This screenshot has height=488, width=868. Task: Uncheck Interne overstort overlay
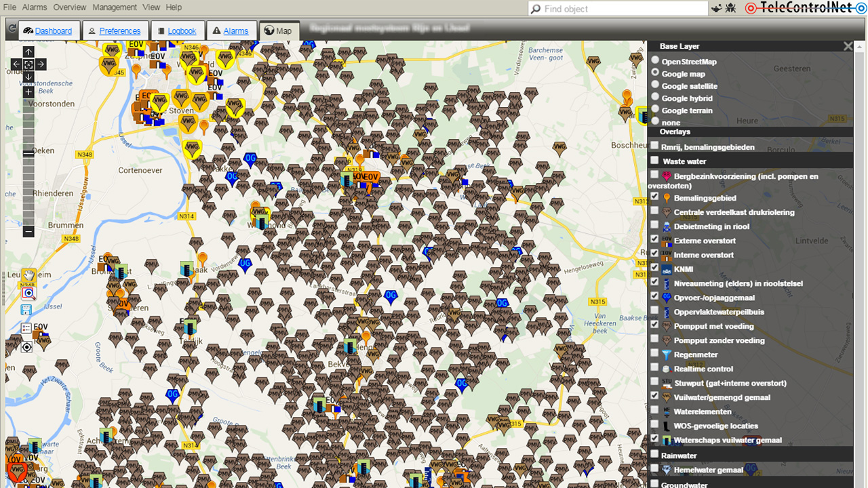pyautogui.click(x=654, y=253)
